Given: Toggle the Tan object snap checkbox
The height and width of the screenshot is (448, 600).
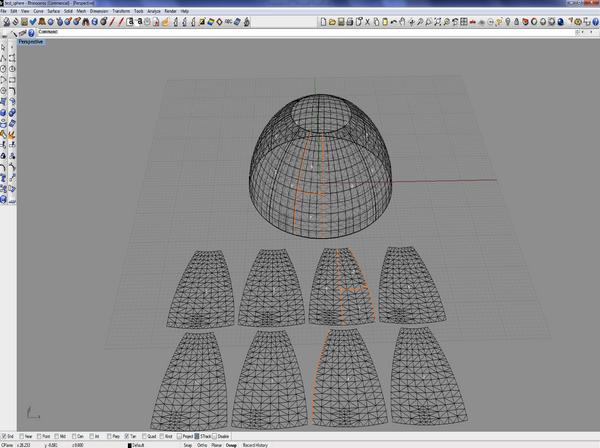Looking at the screenshot, I should coord(127,436).
